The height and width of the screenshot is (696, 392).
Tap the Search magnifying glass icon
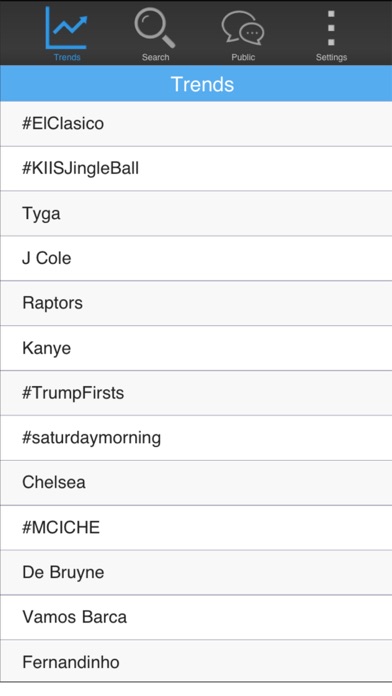click(x=155, y=28)
